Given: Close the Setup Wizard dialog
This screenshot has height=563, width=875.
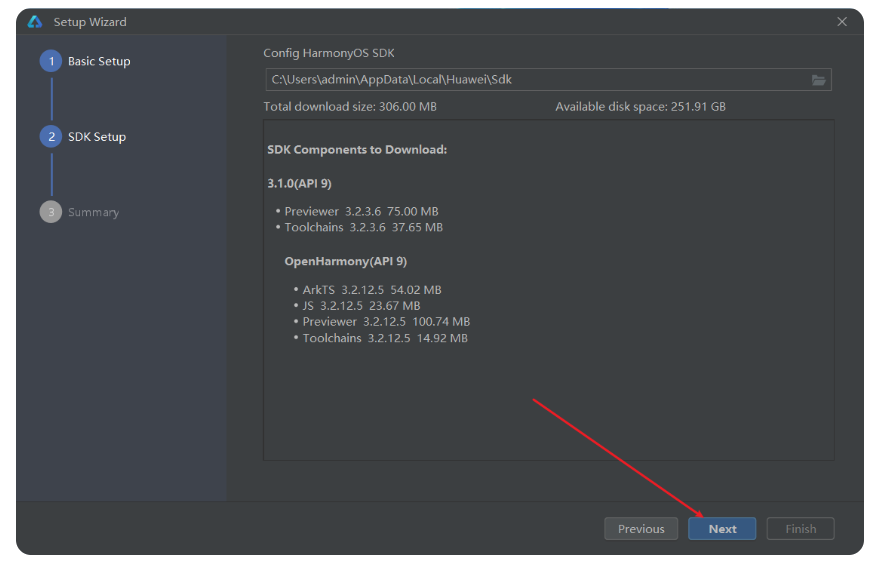Looking at the screenshot, I should [x=842, y=22].
